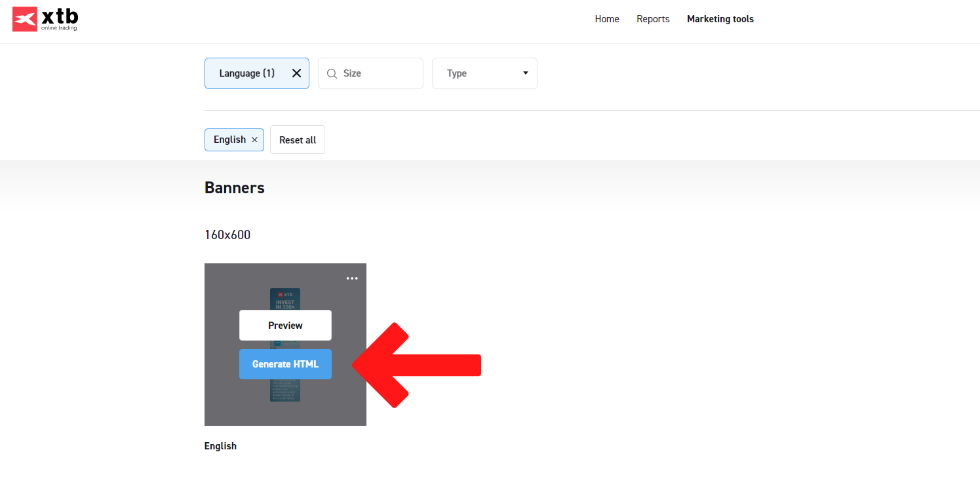Clear the Language filter with its X icon
Viewport: 980px width, 490px height.
coord(296,73)
